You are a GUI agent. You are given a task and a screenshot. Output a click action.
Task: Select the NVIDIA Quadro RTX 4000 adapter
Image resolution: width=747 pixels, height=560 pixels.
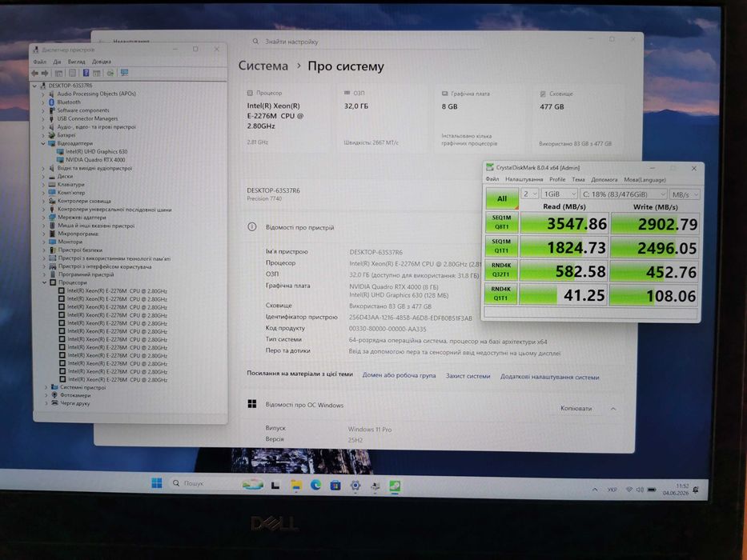point(95,159)
